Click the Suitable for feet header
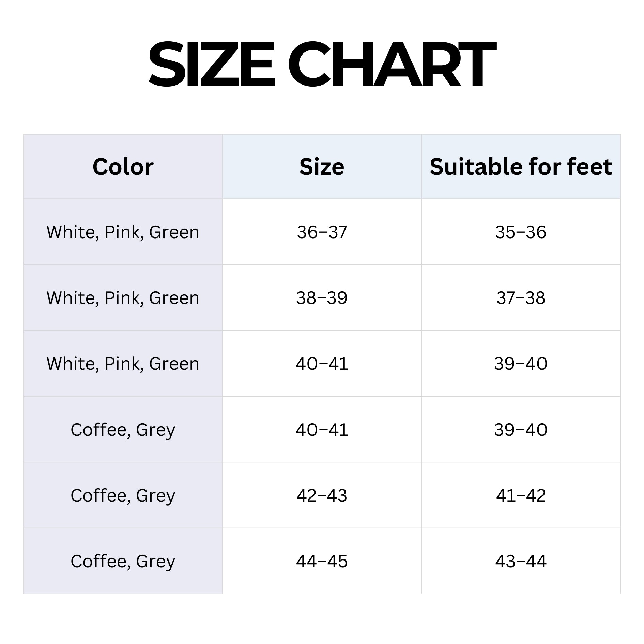Image resolution: width=644 pixels, height=644 pixels. (x=521, y=167)
